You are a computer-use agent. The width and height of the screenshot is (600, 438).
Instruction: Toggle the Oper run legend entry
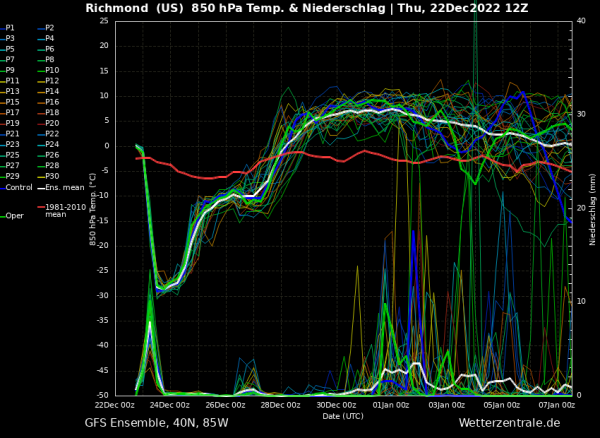click(x=13, y=215)
